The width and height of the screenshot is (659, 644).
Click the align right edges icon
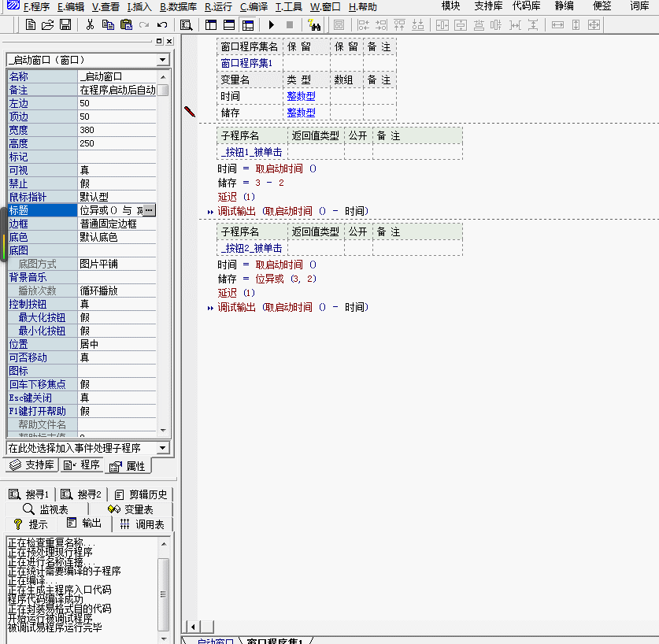[x=381, y=25]
